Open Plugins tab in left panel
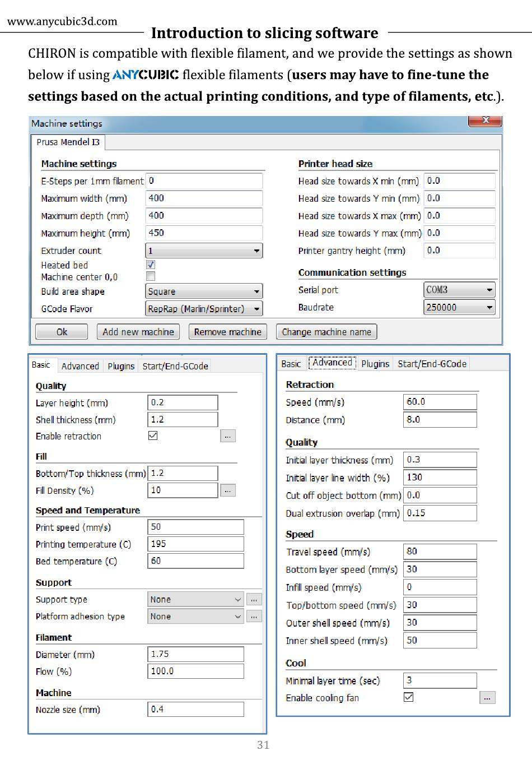The image size is (532, 769). point(121,366)
